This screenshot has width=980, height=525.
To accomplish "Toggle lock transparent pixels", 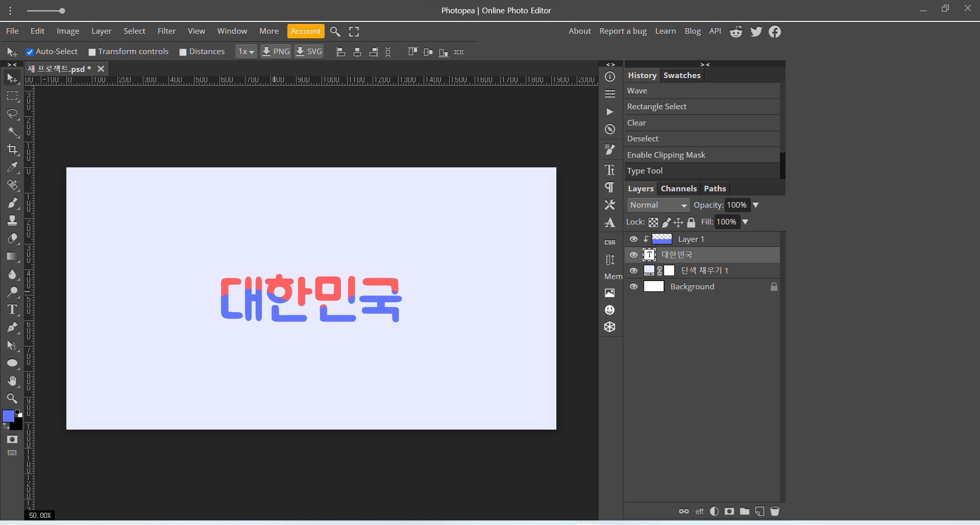I will click(653, 222).
